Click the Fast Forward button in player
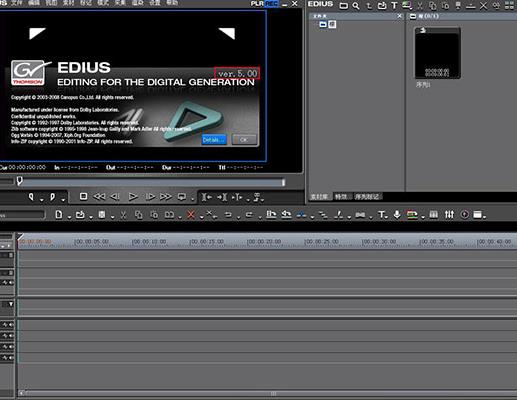Image resolution: width=517 pixels, height=400 pixels. [x=166, y=197]
